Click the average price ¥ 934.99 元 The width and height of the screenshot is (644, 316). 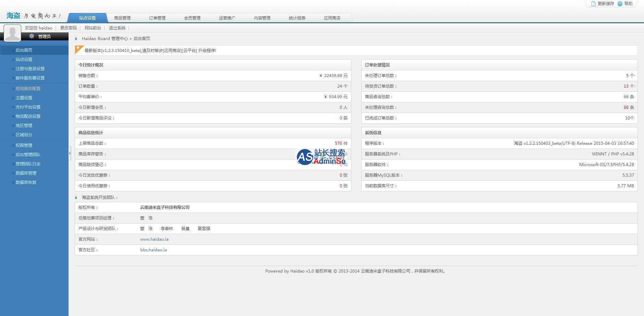(336, 97)
